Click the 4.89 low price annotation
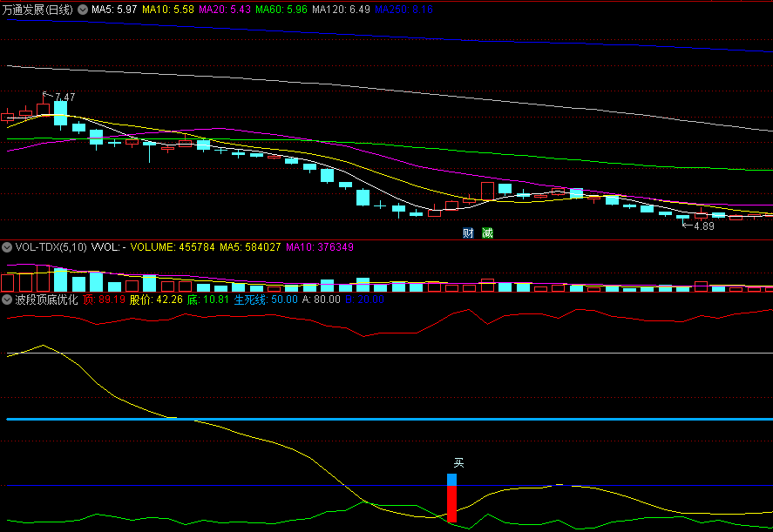The height and width of the screenshot is (532, 773). point(704,226)
